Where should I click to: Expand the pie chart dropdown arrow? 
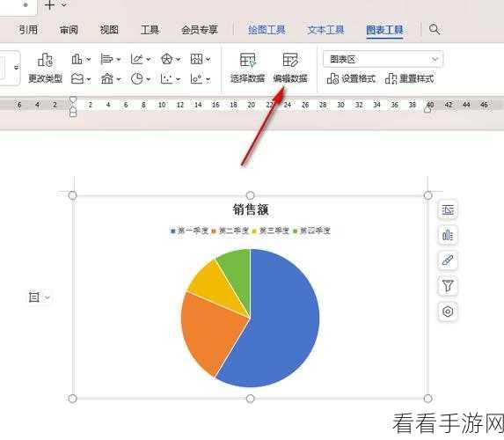tap(148, 79)
